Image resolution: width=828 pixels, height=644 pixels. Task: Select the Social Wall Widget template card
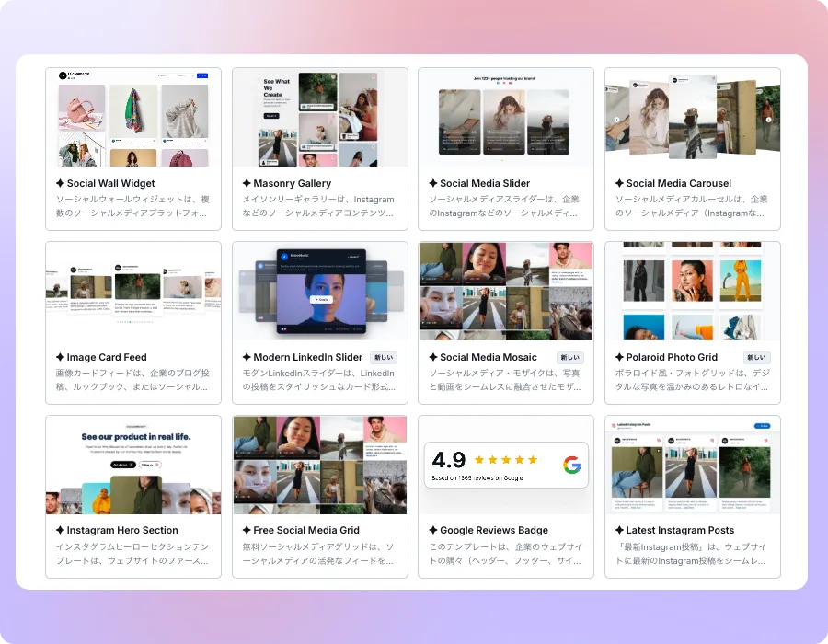[132, 147]
